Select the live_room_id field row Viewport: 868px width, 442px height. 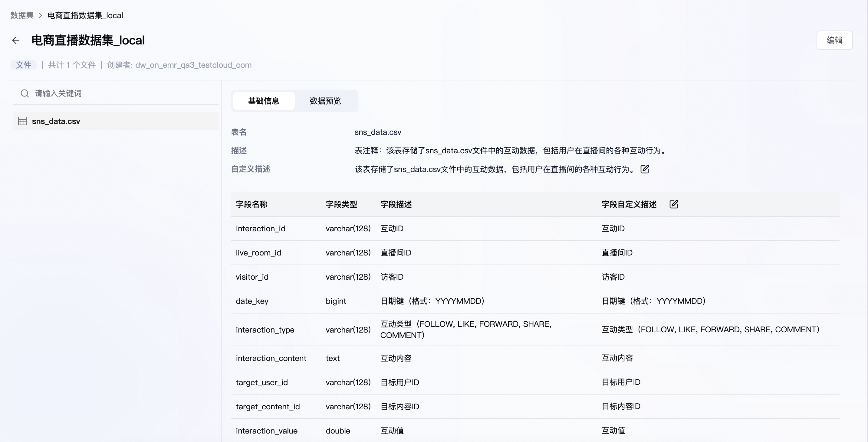258,253
